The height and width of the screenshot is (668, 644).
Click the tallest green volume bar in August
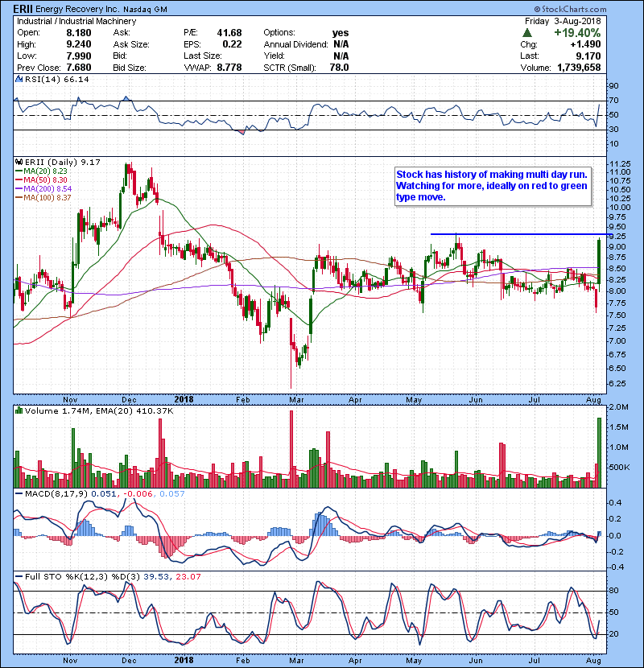click(x=599, y=452)
